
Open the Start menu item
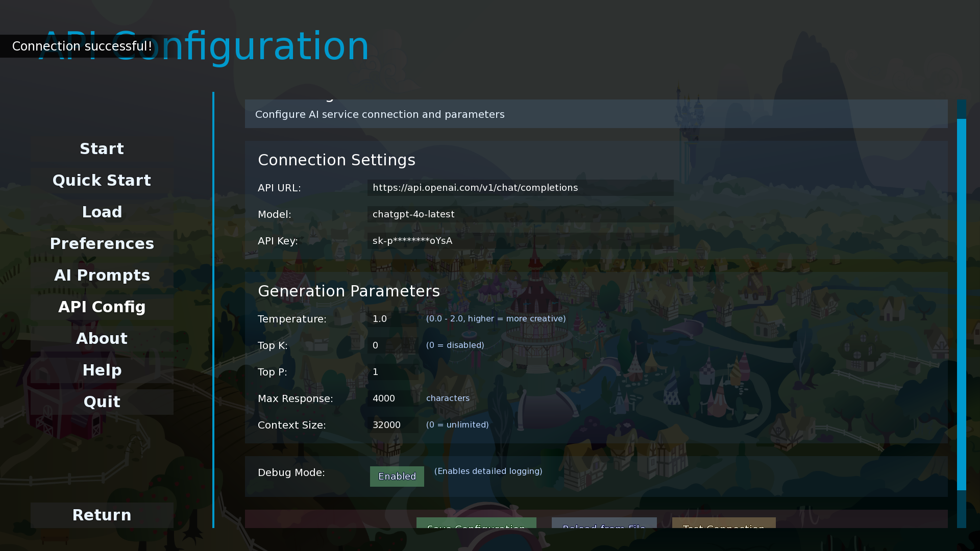[x=102, y=149]
